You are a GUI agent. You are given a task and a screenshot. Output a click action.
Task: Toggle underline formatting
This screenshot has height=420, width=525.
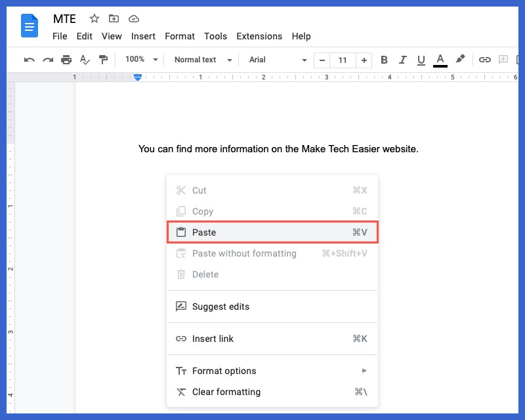(421, 60)
